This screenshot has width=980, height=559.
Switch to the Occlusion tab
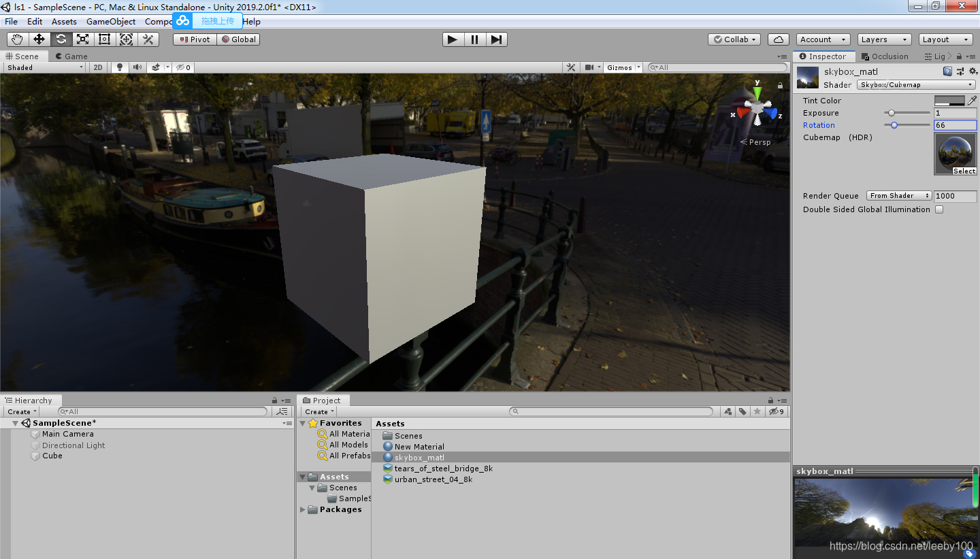pyautogui.click(x=885, y=56)
